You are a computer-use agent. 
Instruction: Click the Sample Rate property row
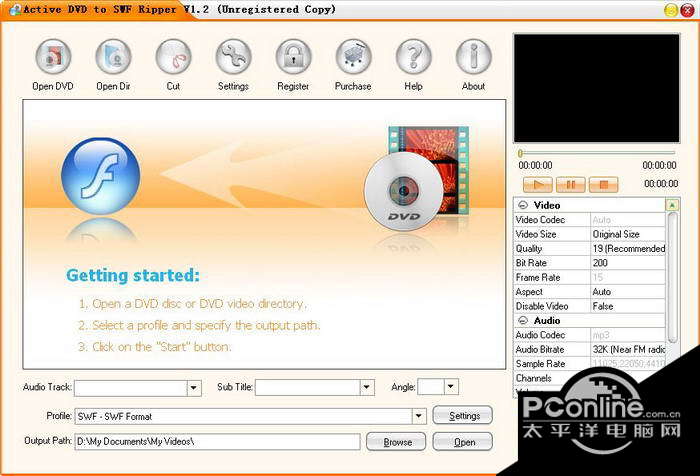coord(590,363)
